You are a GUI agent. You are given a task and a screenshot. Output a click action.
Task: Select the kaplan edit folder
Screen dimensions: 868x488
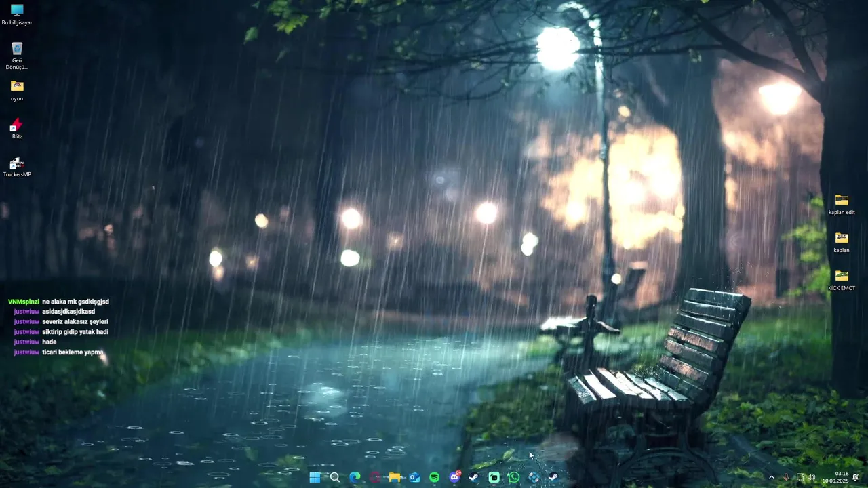coord(842,204)
